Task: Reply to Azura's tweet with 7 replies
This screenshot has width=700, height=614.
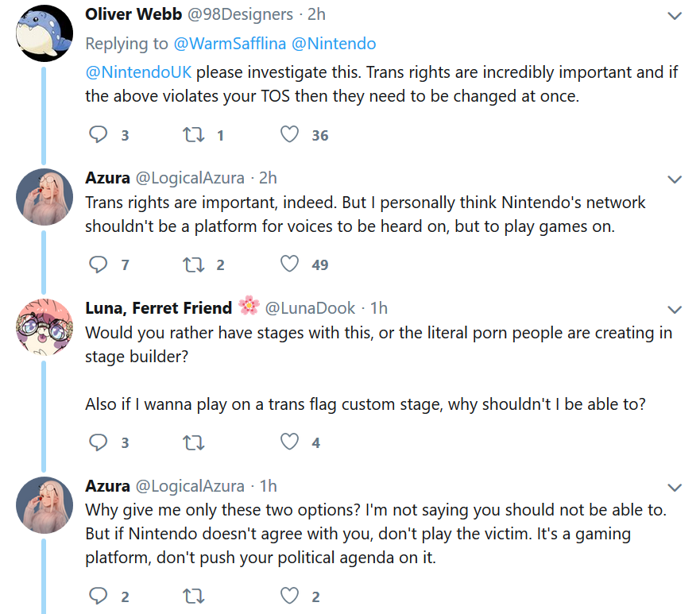Action: [x=99, y=265]
